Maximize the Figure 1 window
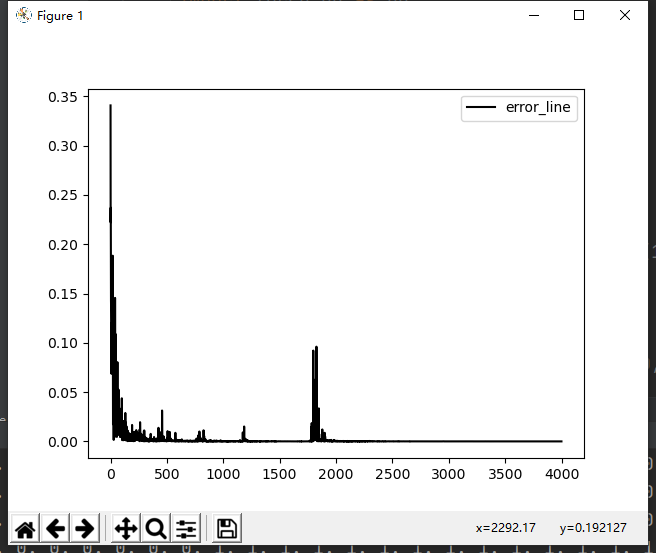656x553 pixels. [x=579, y=15]
